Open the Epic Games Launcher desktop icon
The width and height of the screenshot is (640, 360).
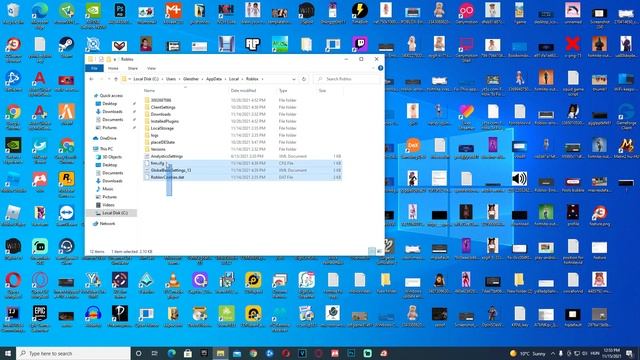pos(40,317)
